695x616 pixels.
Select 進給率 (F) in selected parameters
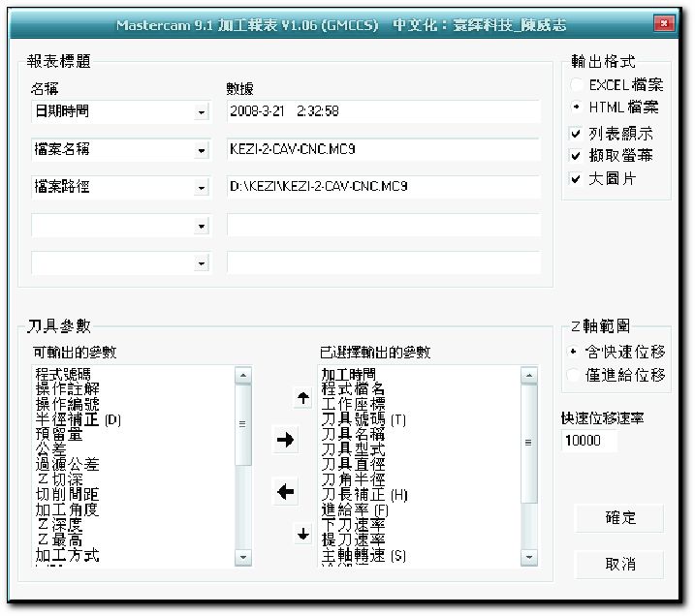click(x=355, y=509)
